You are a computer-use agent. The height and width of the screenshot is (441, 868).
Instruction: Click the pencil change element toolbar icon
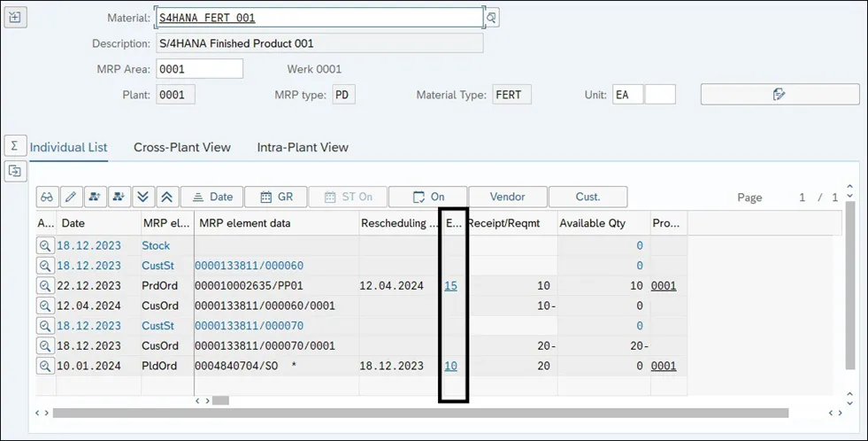pos(71,197)
